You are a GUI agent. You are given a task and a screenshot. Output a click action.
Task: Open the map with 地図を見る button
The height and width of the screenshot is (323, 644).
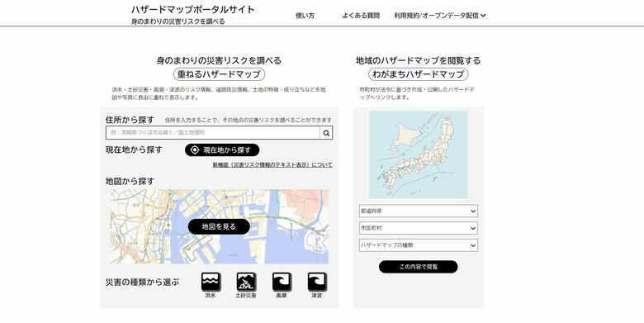tap(219, 227)
